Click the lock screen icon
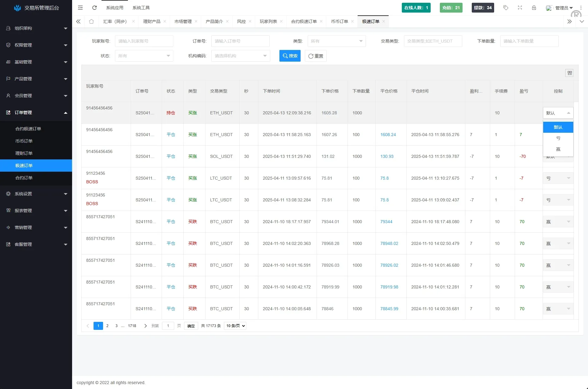 pos(534,8)
